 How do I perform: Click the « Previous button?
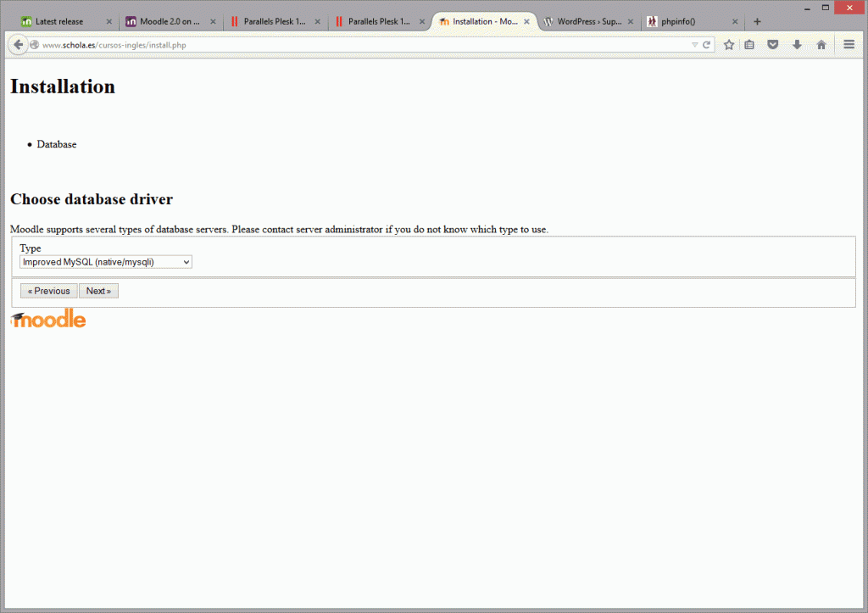pos(48,291)
